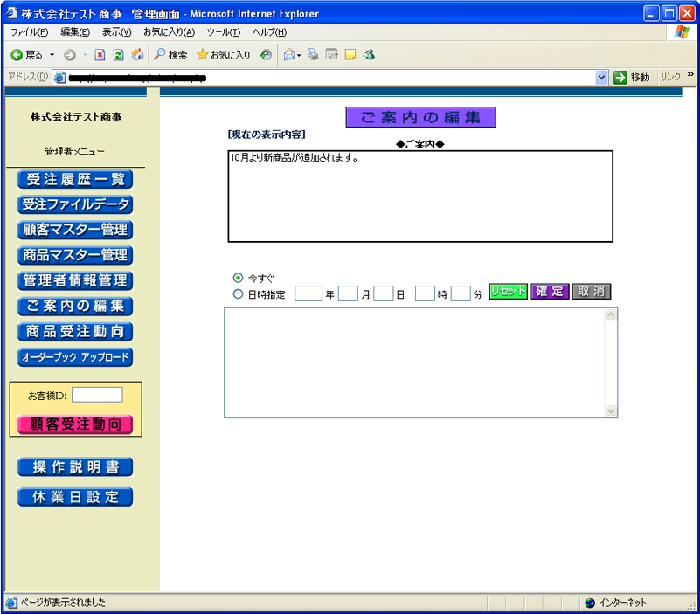Open the ツール(T) menu
Image resolution: width=700 pixels, height=614 pixels.
(x=223, y=31)
